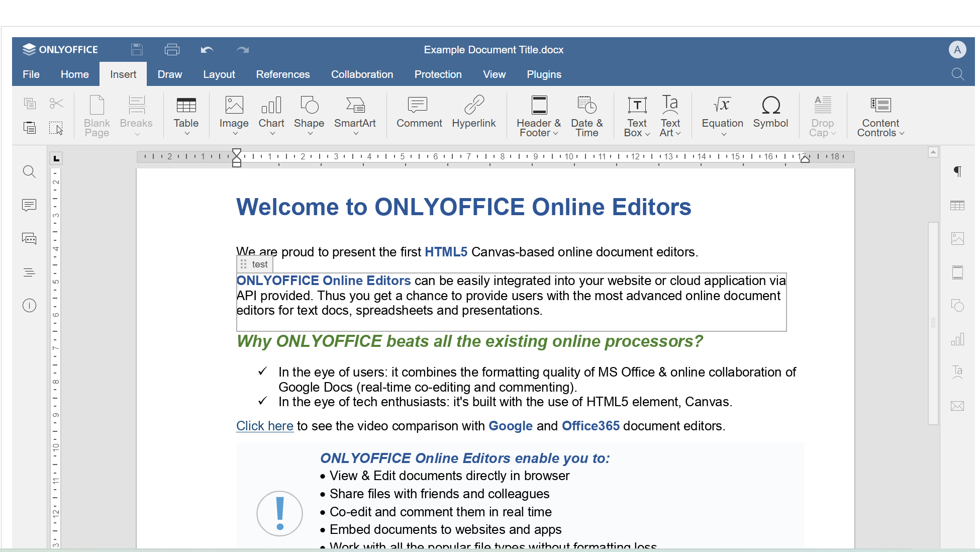Open the File tab
980x552 pixels.
31,74
